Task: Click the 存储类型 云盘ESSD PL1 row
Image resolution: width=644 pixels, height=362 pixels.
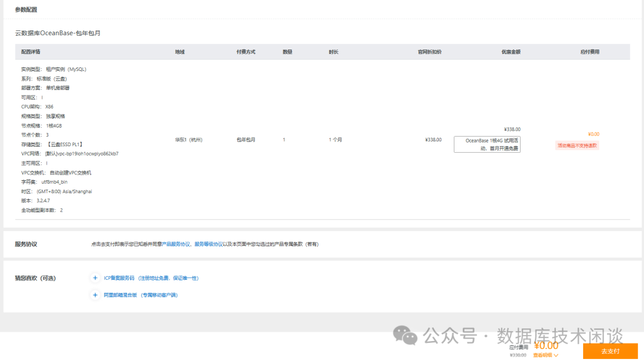Action: (52, 144)
